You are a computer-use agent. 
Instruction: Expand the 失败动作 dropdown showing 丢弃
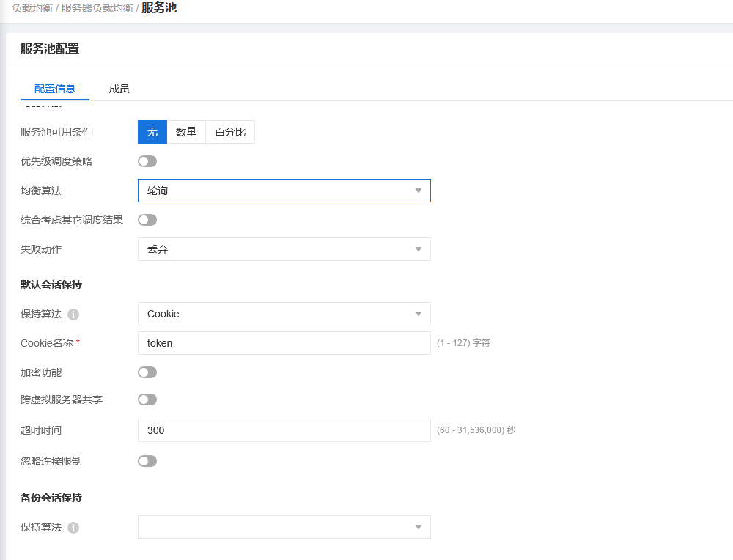[x=284, y=249]
